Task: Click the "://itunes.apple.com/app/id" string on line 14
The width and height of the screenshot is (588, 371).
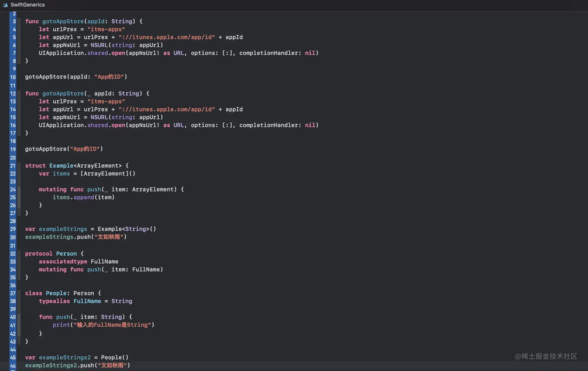Action: tap(167, 110)
